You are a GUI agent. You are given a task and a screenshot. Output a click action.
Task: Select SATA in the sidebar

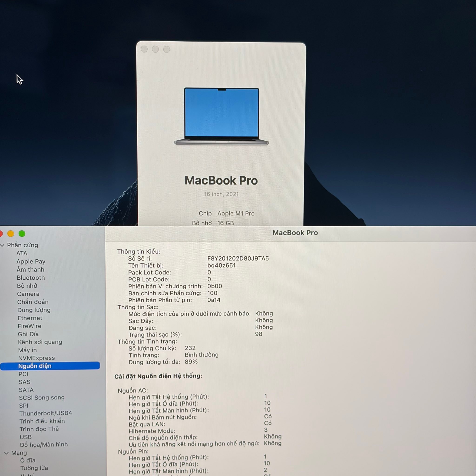[x=26, y=390]
